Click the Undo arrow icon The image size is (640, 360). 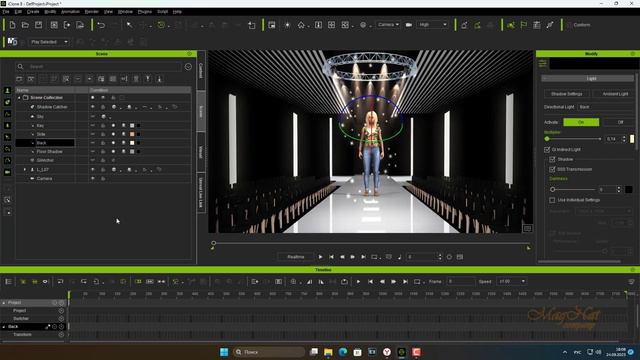tap(101, 25)
